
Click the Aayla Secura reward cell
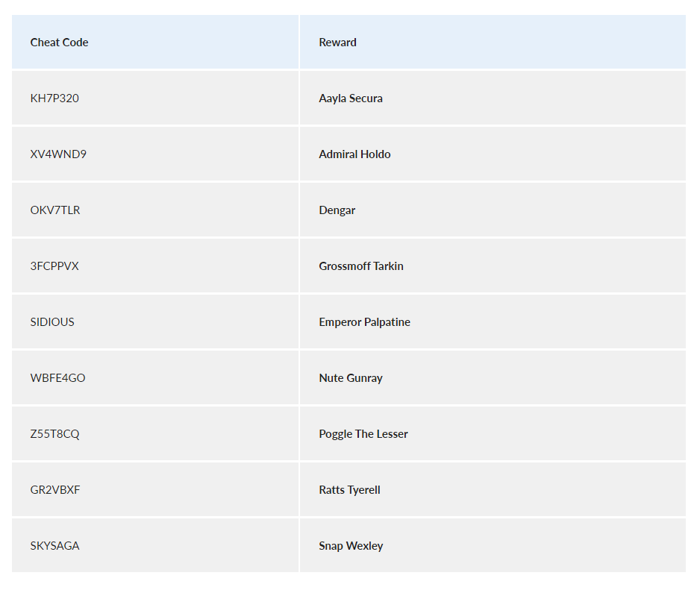tap(351, 98)
